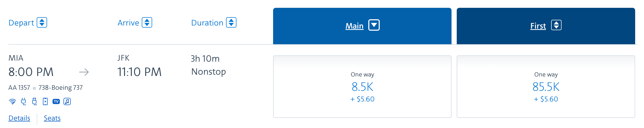Click the power outlet amenity icon
The height and width of the screenshot is (128, 644).
pyautogui.click(x=24, y=101)
